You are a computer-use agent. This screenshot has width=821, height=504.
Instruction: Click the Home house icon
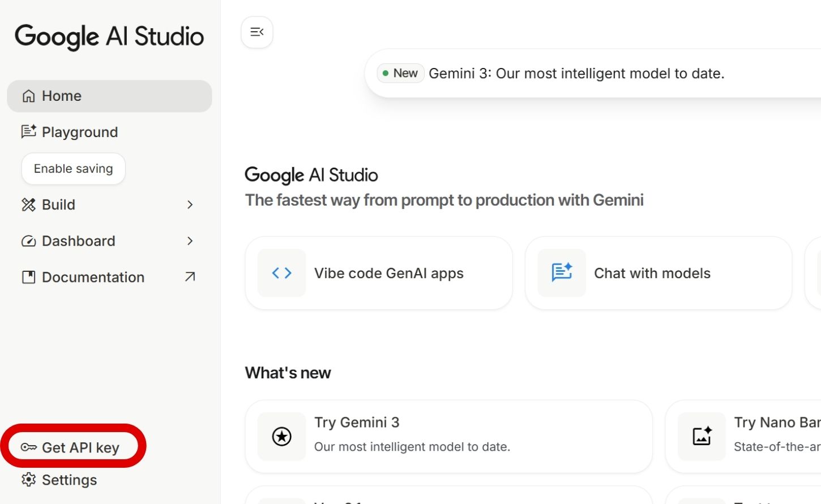click(29, 96)
